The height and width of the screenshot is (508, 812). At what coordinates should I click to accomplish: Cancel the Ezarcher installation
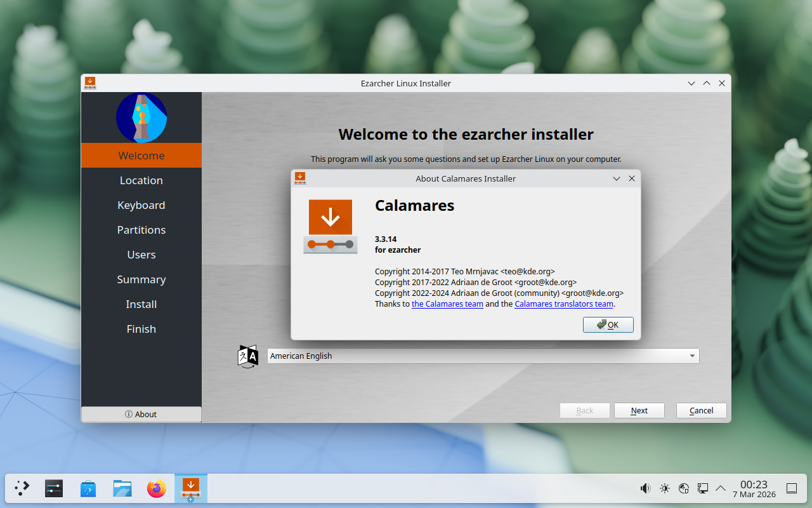[x=702, y=410]
